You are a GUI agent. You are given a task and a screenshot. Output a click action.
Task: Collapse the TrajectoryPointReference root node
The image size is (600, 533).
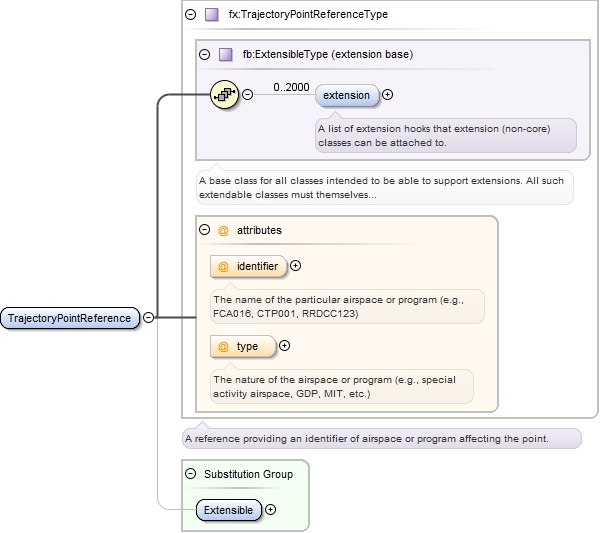pos(148,318)
